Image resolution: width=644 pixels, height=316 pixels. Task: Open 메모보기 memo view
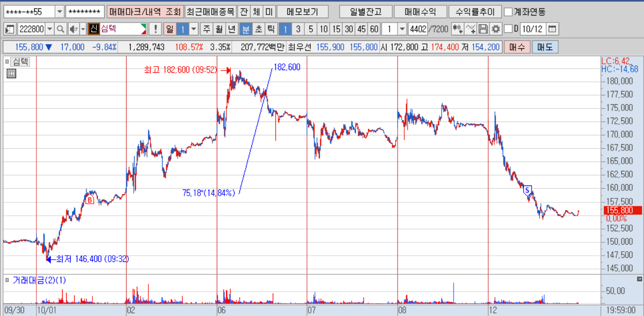point(302,12)
